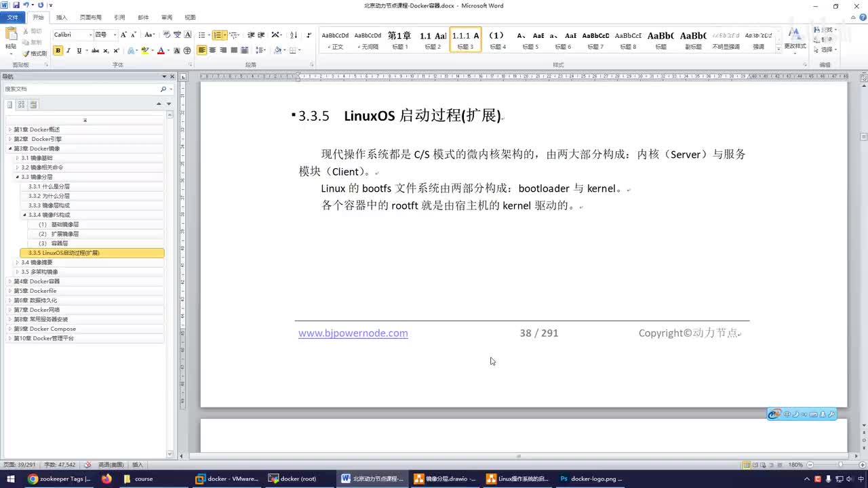The height and width of the screenshot is (488, 868).
Task: Apply the 标题 1 style
Action: click(399, 40)
